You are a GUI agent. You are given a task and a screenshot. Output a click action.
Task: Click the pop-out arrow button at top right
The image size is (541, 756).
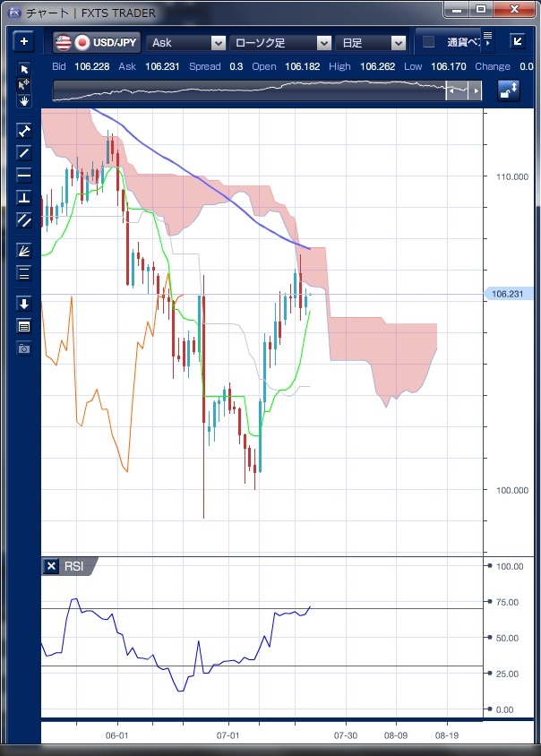click(x=517, y=41)
